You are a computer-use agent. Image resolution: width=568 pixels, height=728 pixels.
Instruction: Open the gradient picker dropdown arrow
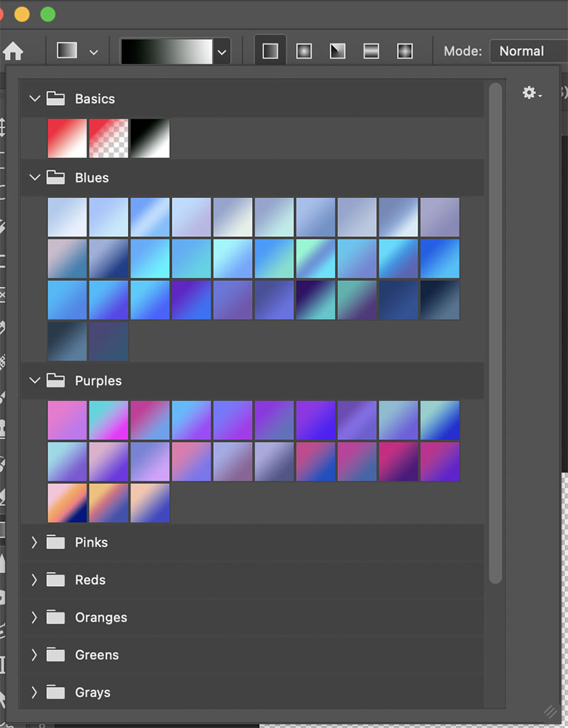click(x=222, y=52)
